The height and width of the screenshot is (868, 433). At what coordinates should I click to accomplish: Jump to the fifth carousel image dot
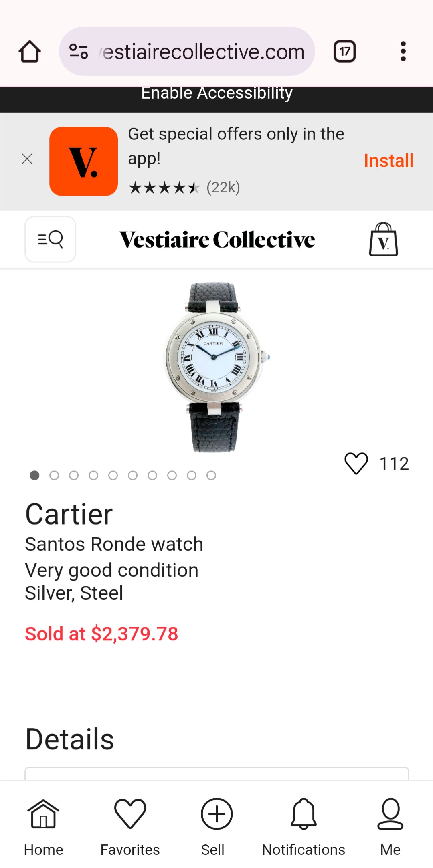(113, 475)
